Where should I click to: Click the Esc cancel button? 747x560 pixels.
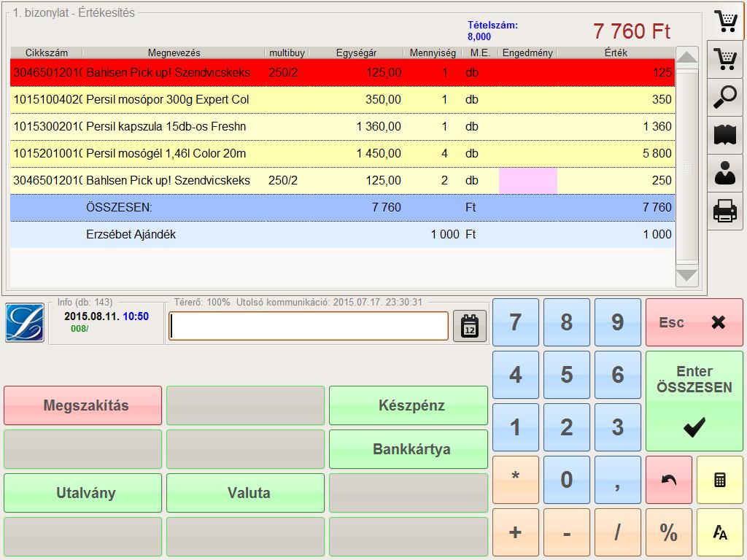(x=694, y=322)
